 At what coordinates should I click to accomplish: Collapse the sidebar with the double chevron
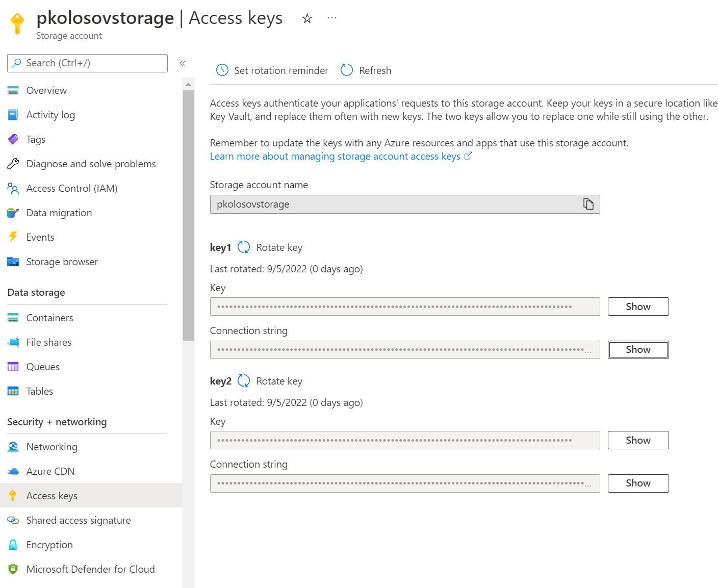click(183, 63)
